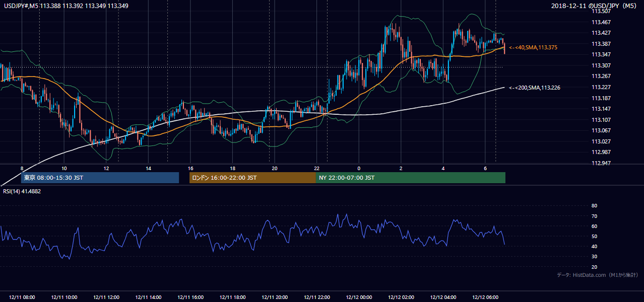Click the bottom date label 12/11 12:00
This screenshot has height=302, width=644.
point(106,297)
